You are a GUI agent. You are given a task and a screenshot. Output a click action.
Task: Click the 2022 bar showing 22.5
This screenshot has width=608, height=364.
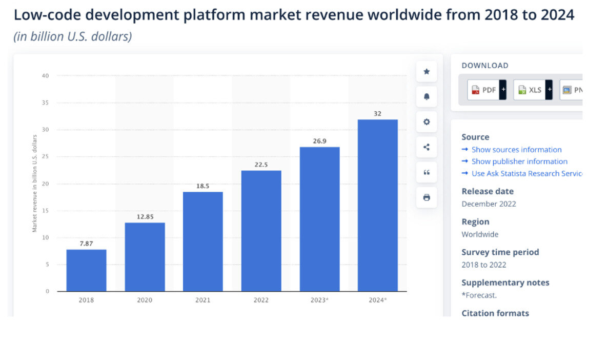pyautogui.click(x=261, y=231)
